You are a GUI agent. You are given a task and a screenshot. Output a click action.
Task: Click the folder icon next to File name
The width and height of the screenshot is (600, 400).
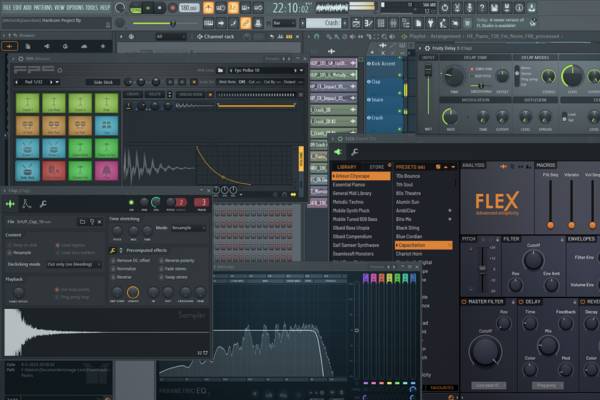(82, 222)
